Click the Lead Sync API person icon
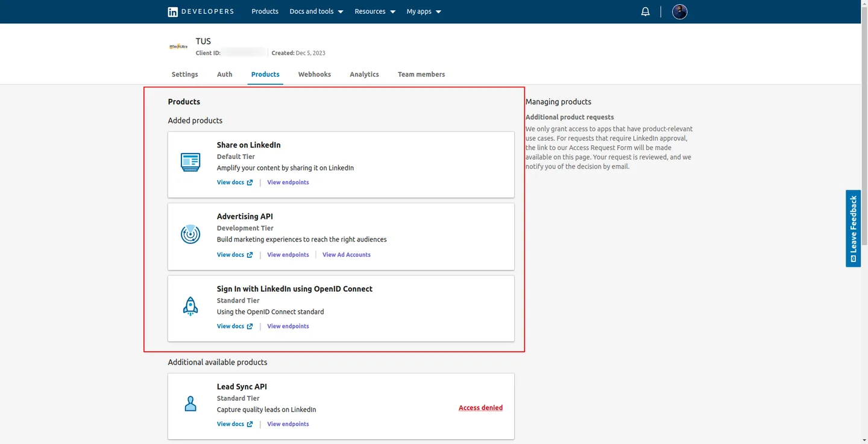This screenshot has height=444, width=868. click(190, 404)
